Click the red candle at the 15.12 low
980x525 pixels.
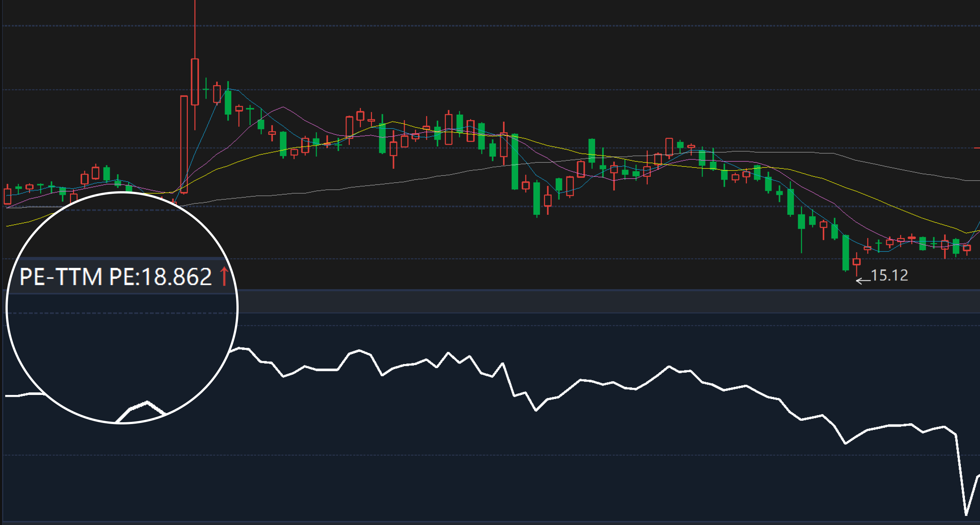pyautogui.click(x=856, y=262)
